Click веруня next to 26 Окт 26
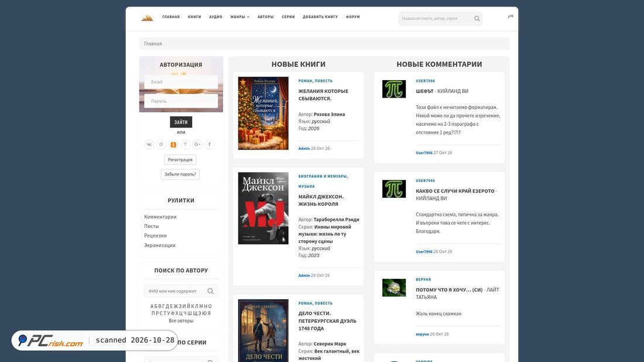 coord(422,334)
